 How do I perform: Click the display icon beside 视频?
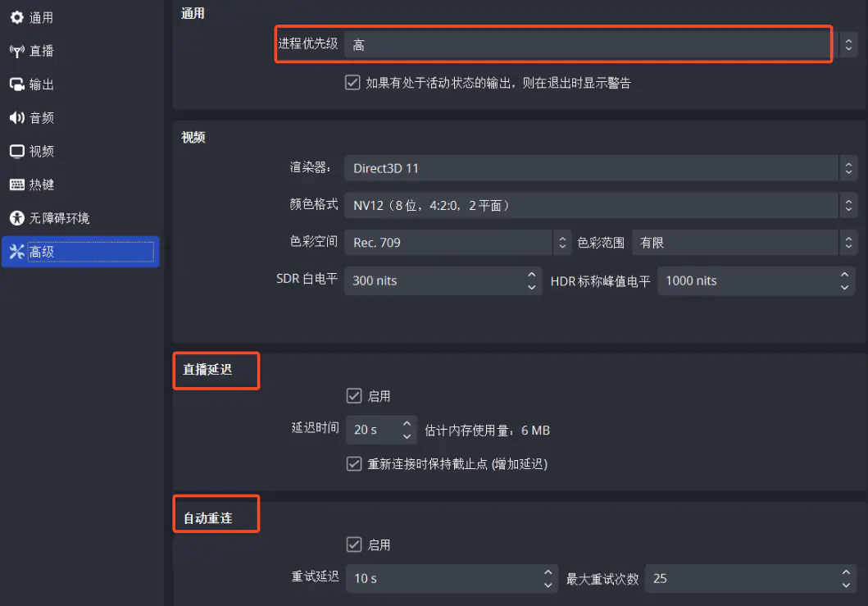point(17,151)
